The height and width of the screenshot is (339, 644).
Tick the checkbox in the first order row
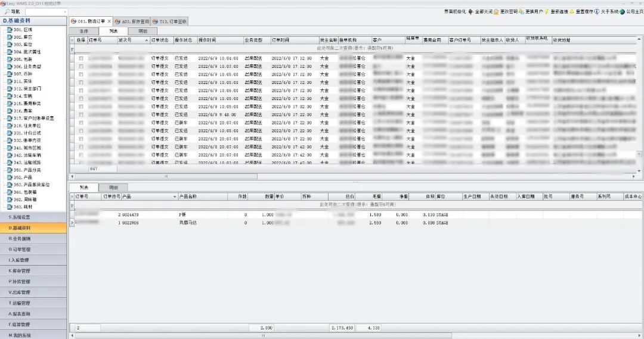pyautogui.click(x=80, y=58)
